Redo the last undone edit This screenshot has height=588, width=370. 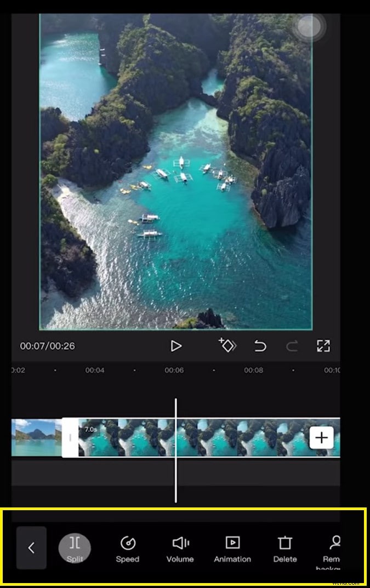292,346
